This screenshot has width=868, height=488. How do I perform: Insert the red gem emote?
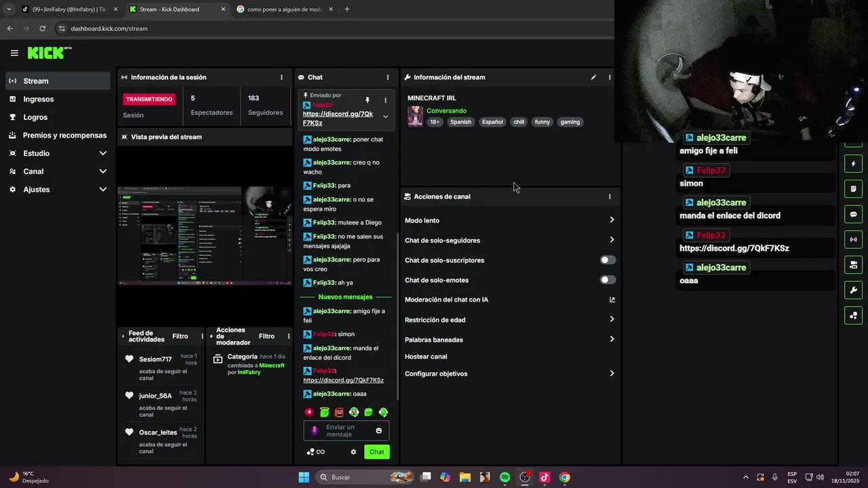[x=309, y=412]
